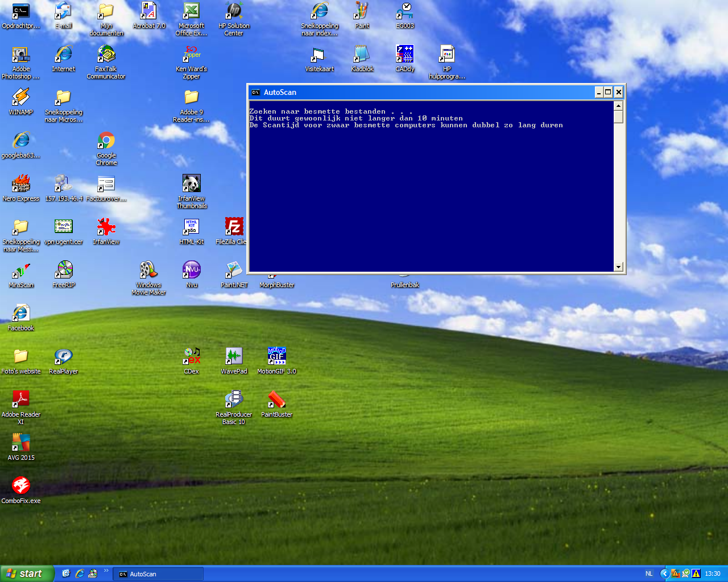Image resolution: width=728 pixels, height=582 pixels.
Task: Launch FaxTalk Communicator from the desktop
Action: pos(106,63)
